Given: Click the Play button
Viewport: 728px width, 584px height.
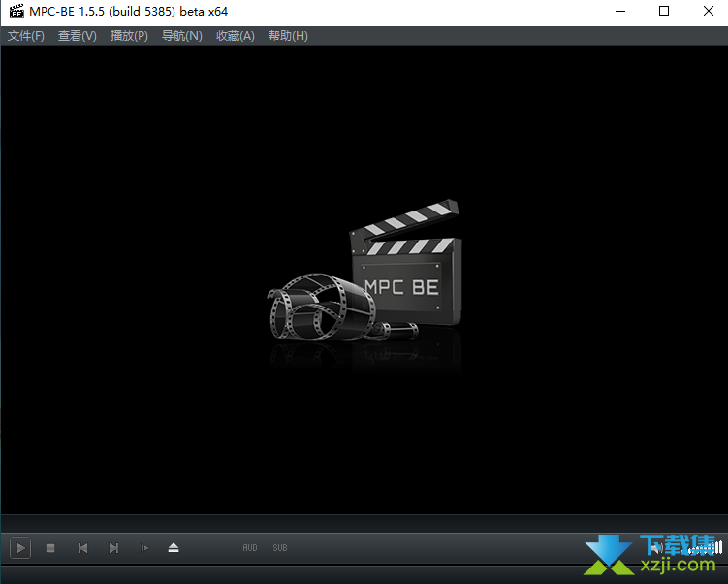Looking at the screenshot, I should click(x=20, y=548).
